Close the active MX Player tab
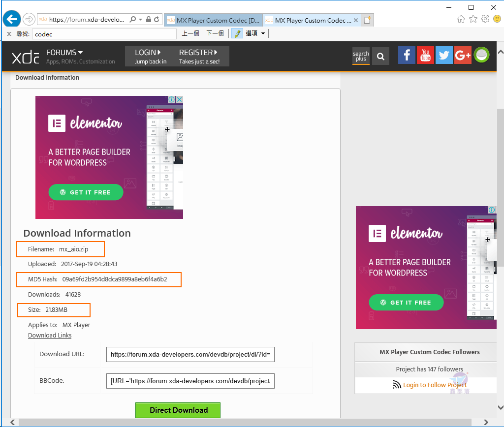 (x=356, y=20)
